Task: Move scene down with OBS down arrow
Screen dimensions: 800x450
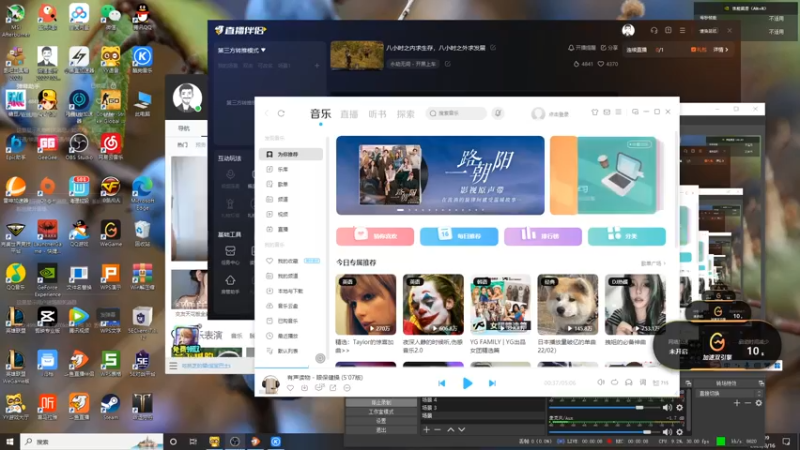Action: click(461, 430)
